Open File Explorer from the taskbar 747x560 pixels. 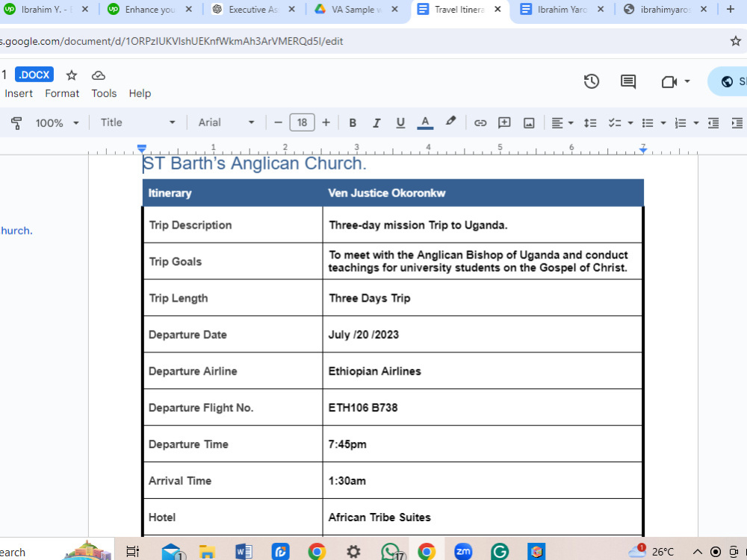coord(207,552)
